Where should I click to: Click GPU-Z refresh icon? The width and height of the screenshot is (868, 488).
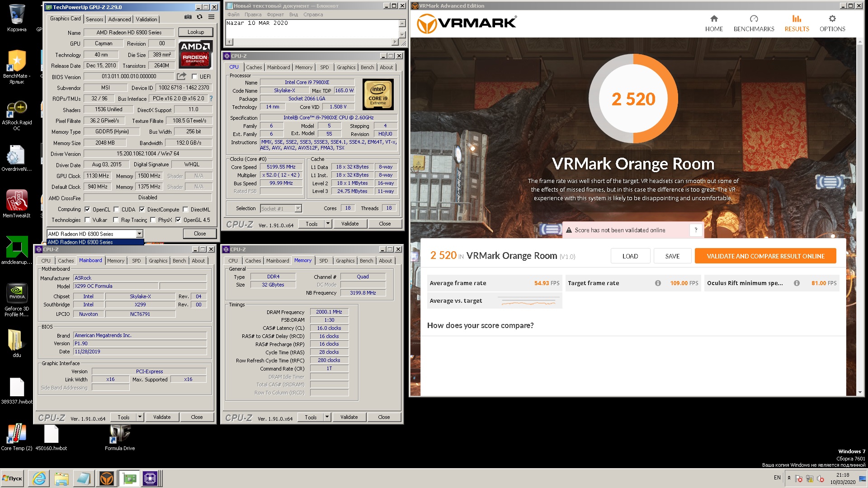coord(199,17)
